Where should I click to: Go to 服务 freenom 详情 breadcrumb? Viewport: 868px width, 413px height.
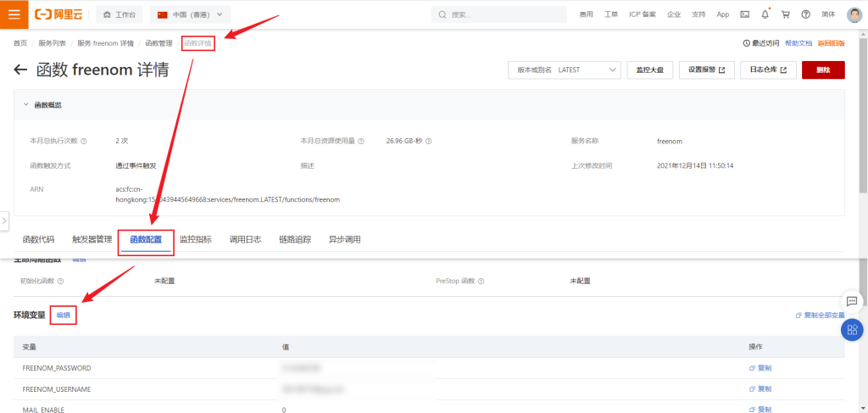(105, 43)
